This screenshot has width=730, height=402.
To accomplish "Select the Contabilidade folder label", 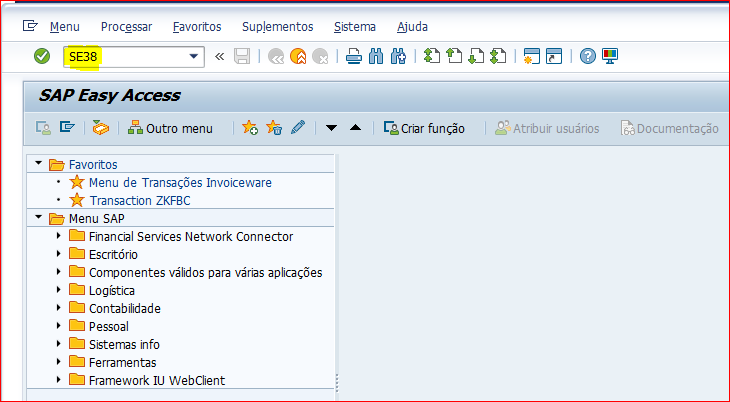I will [x=125, y=308].
